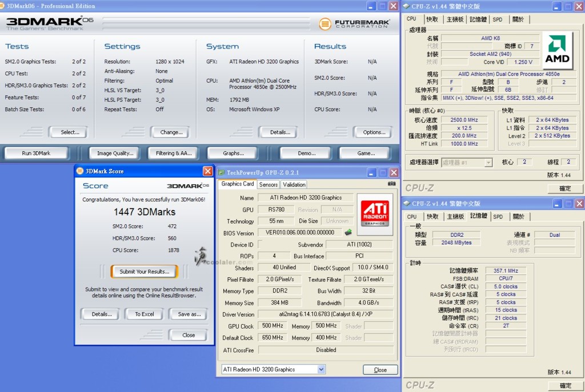The width and height of the screenshot is (585, 392).
Task: Click the 3DMark06 title bar icon
Action: (x=2, y=6)
